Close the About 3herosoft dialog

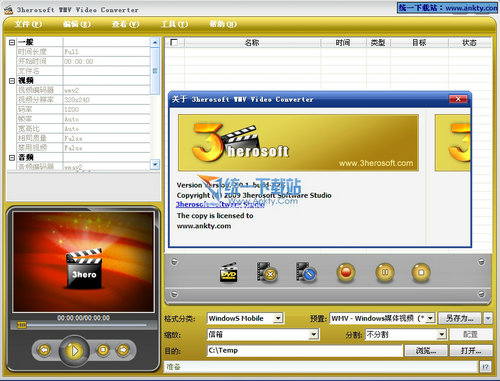[458, 99]
